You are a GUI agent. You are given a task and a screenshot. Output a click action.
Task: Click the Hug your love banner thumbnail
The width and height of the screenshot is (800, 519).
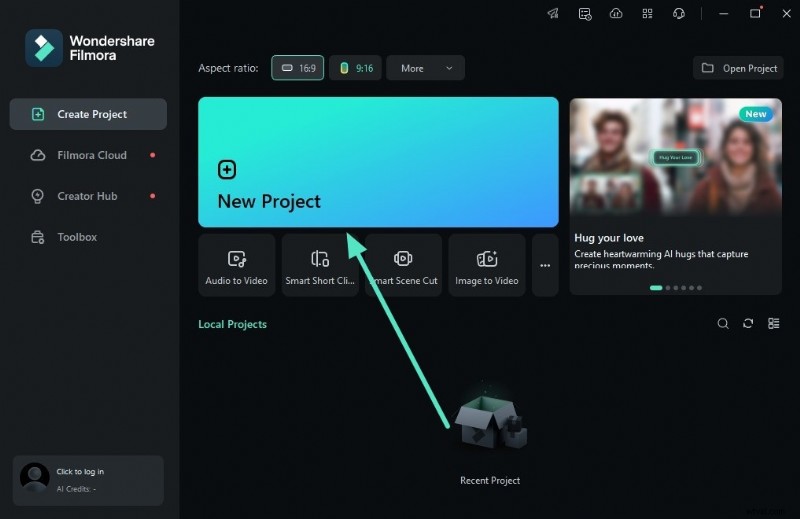(x=677, y=160)
